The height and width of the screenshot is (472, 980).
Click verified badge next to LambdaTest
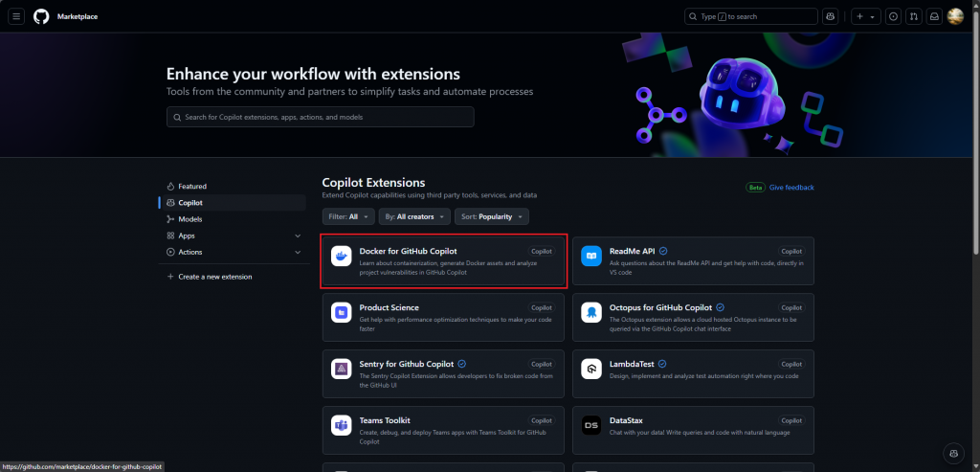[x=662, y=364]
